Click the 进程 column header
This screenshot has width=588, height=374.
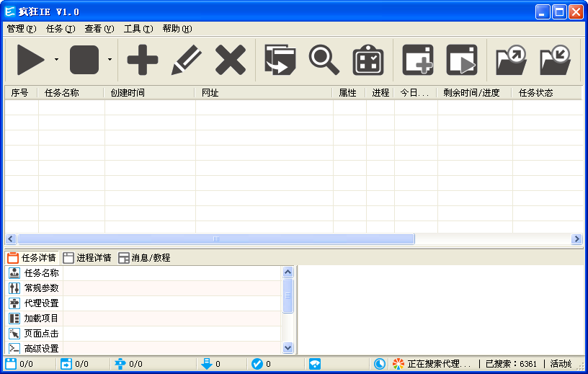(380, 93)
